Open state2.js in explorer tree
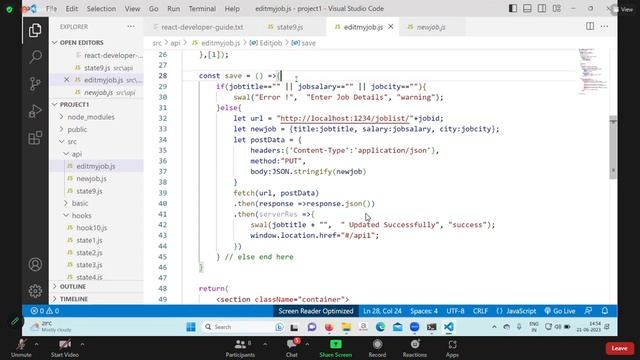Screen dimensions: 640x360 (x=89, y=253)
